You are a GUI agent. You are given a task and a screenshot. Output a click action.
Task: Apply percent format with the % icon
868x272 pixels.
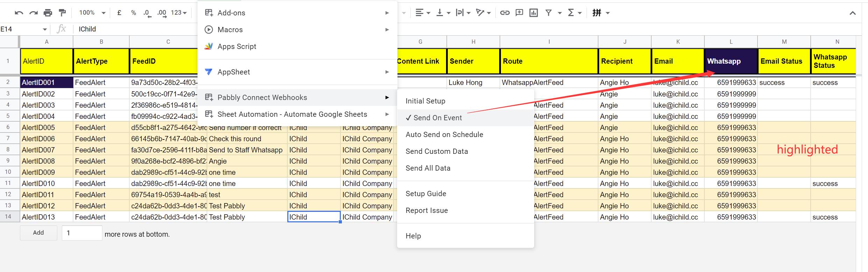(134, 13)
